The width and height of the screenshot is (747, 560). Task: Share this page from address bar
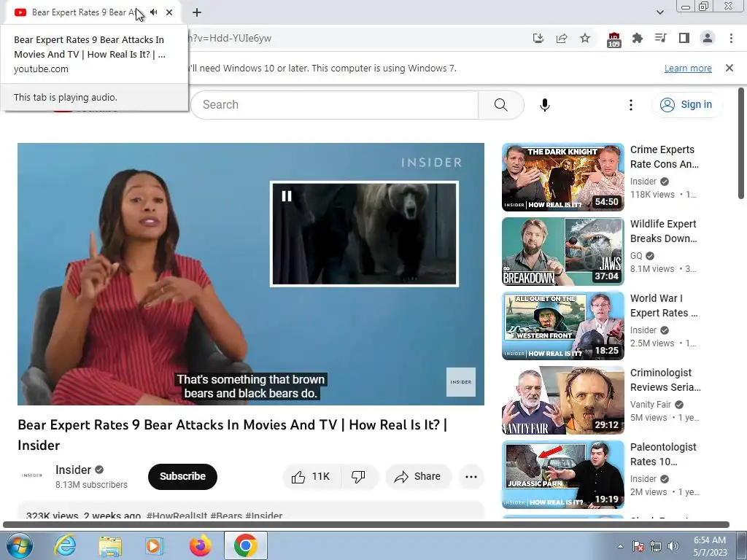562,38
